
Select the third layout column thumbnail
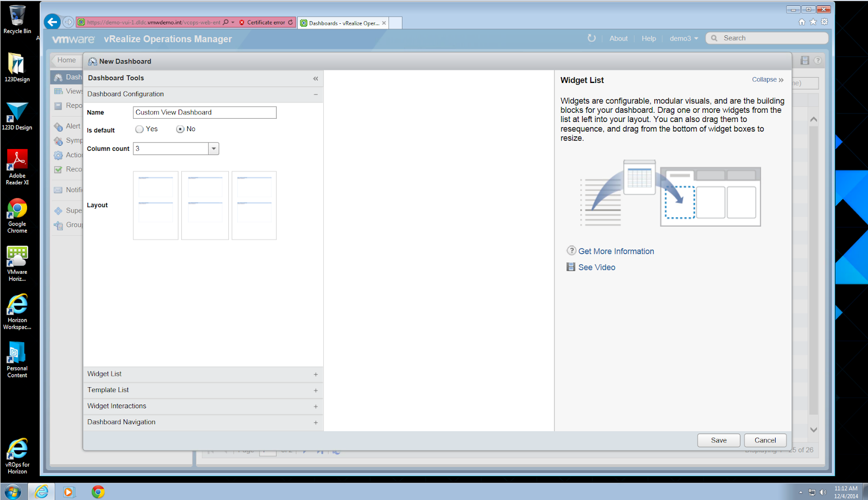(x=254, y=206)
